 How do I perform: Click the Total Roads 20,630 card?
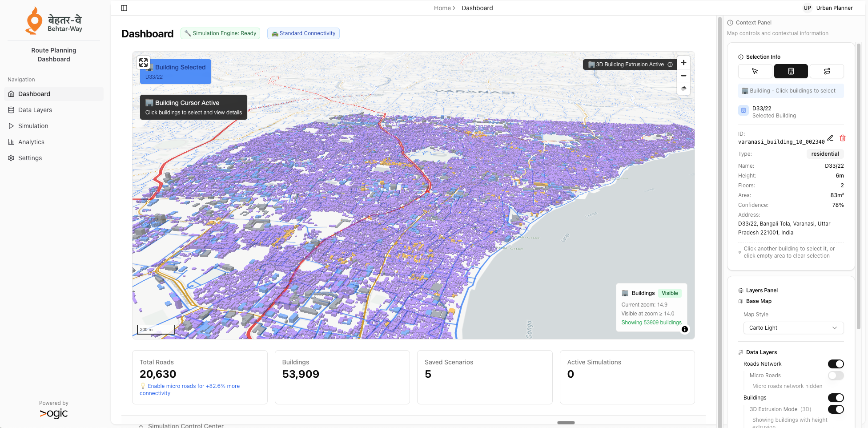pyautogui.click(x=200, y=377)
